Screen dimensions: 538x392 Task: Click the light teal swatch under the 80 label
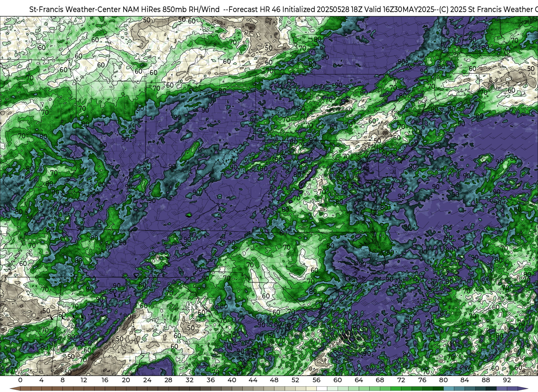449,389
